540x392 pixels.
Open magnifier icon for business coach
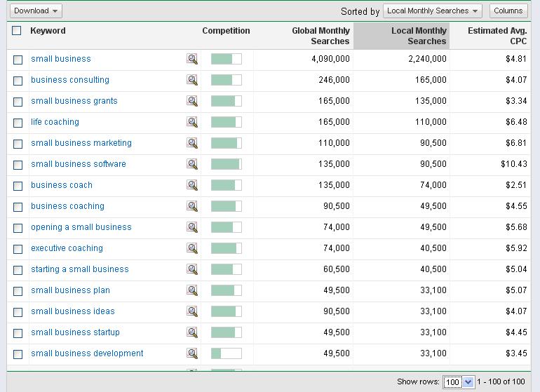(x=192, y=185)
